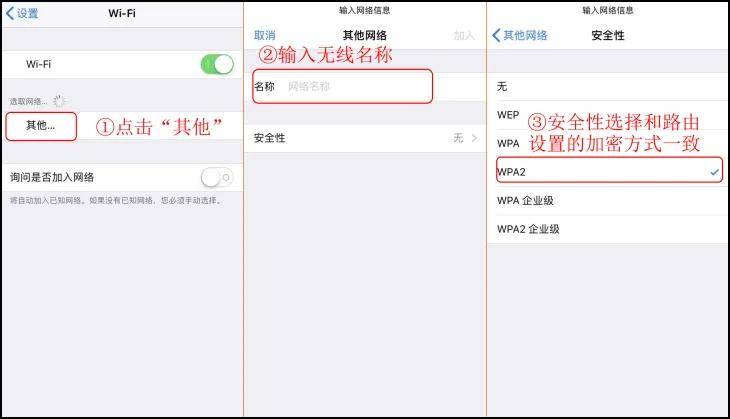The width and height of the screenshot is (730, 419).
Task: Tap 其他... to add another network
Action: tap(41, 126)
